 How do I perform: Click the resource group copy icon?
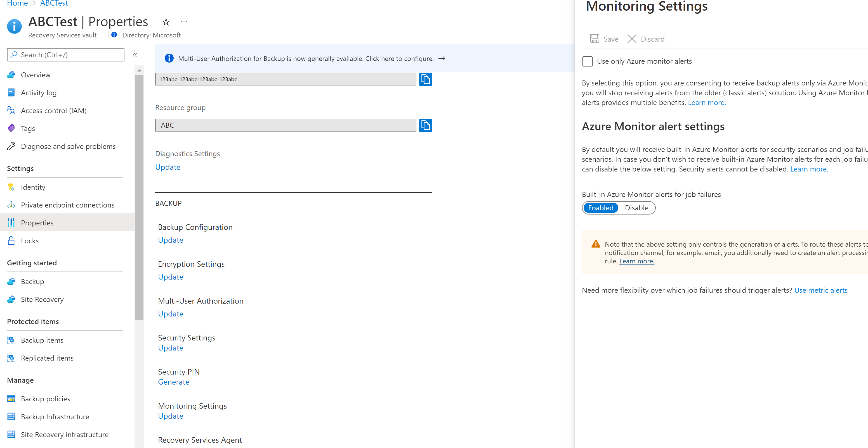click(x=425, y=125)
